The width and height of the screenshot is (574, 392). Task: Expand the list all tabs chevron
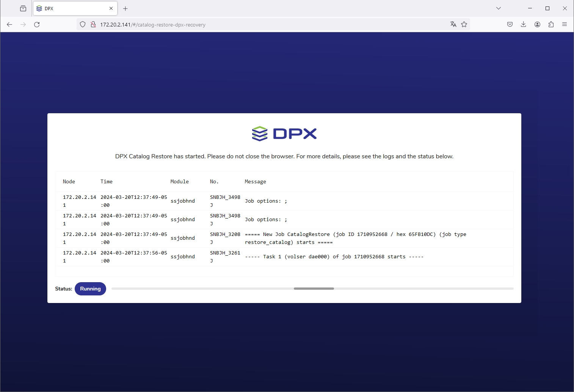(x=499, y=8)
